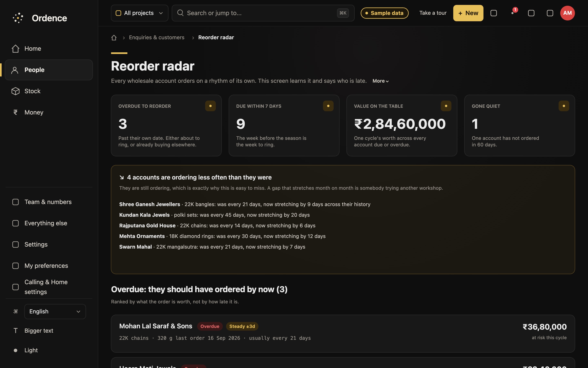The width and height of the screenshot is (588, 368).
Task: Click the icon right of New button
Action: point(493,13)
